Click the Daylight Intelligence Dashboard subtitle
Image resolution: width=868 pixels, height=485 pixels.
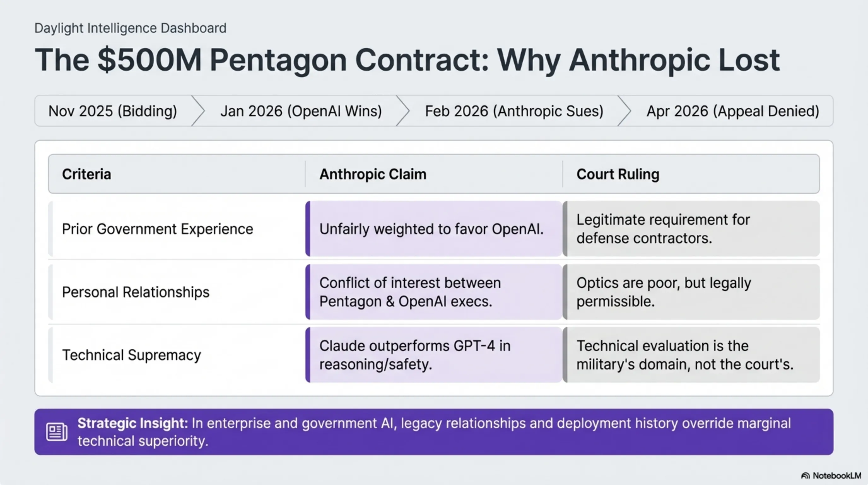point(130,28)
